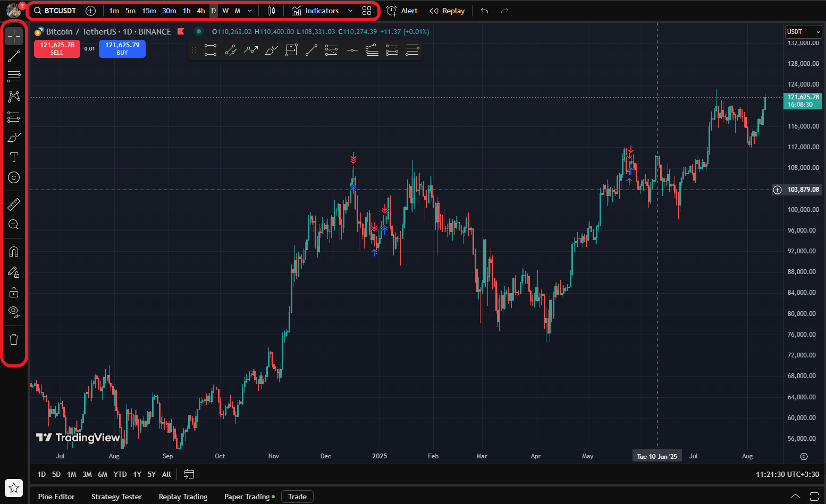Start bar Replay mode
Image resolution: width=826 pixels, height=504 pixels.
tap(447, 11)
